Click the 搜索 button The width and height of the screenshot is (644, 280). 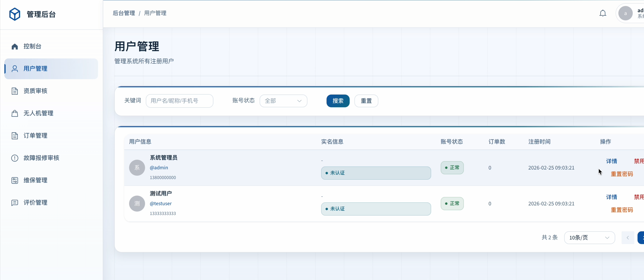(x=338, y=101)
